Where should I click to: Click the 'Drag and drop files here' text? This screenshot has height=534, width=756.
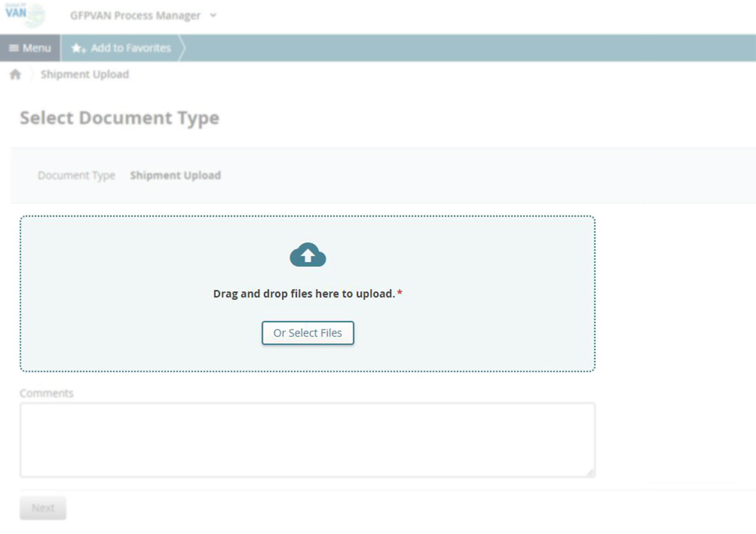(x=304, y=294)
